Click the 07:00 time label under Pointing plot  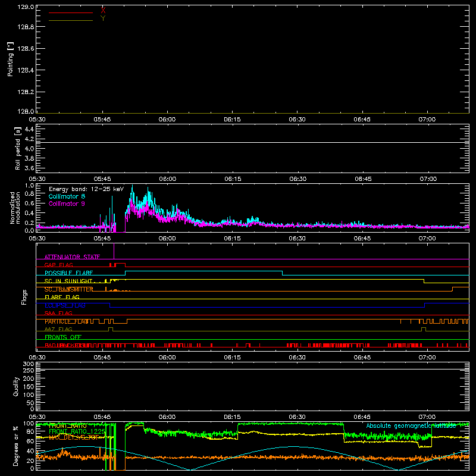(x=427, y=120)
